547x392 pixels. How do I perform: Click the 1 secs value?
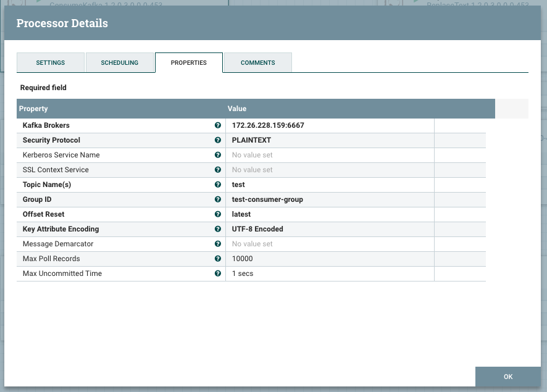tap(243, 273)
